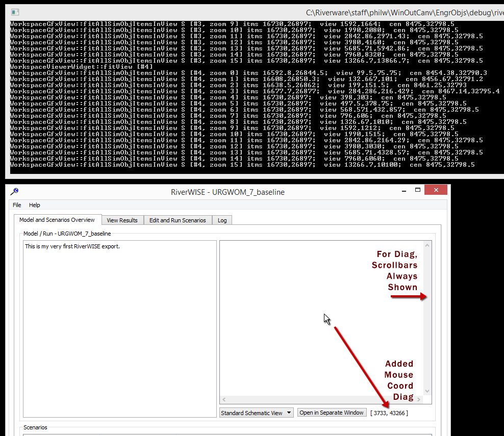Click the console window path title
This screenshot has height=436, width=504.
[x=405, y=13]
